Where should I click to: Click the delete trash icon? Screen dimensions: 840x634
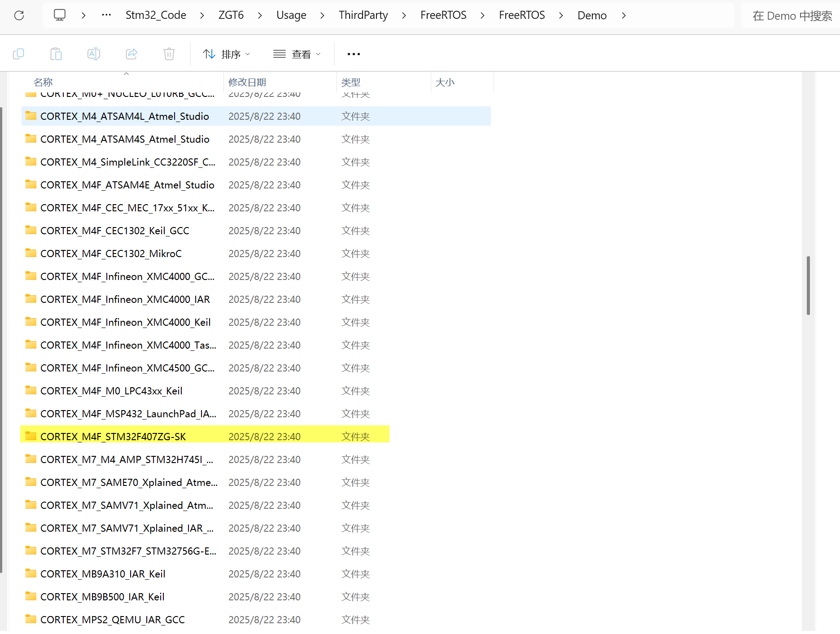(x=169, y=54)
